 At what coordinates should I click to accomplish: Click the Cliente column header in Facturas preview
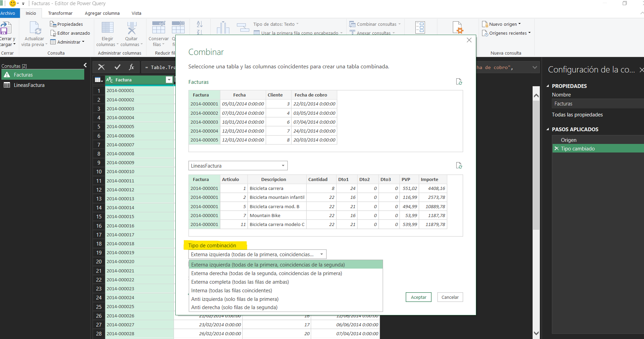[279, 95]
